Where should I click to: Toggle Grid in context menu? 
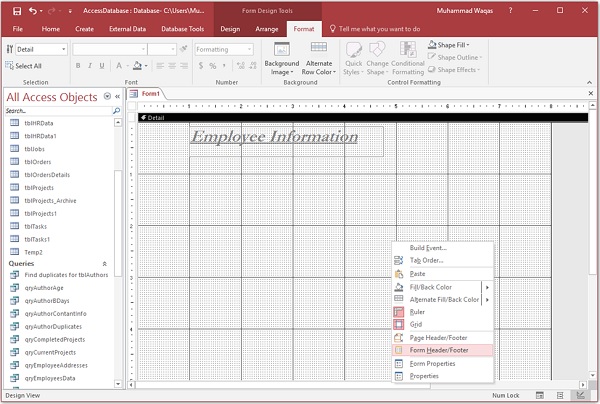(x=416, y=324)
